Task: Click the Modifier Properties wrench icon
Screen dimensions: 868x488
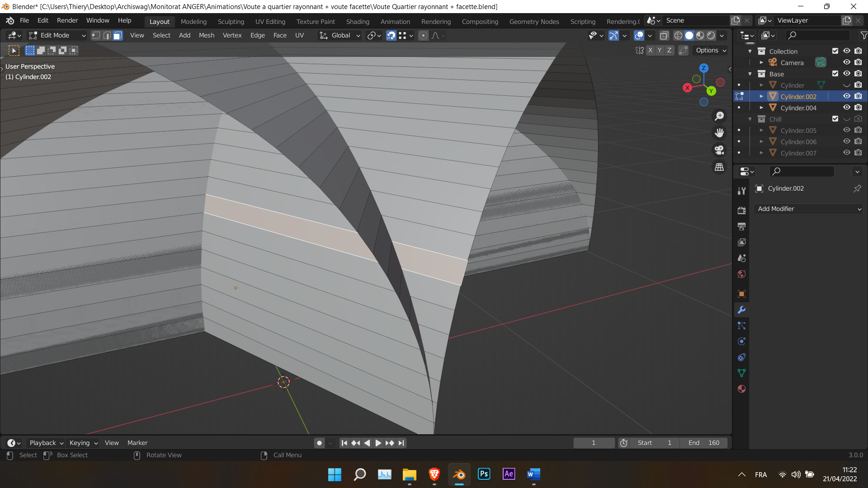Action: pos(741,310)
